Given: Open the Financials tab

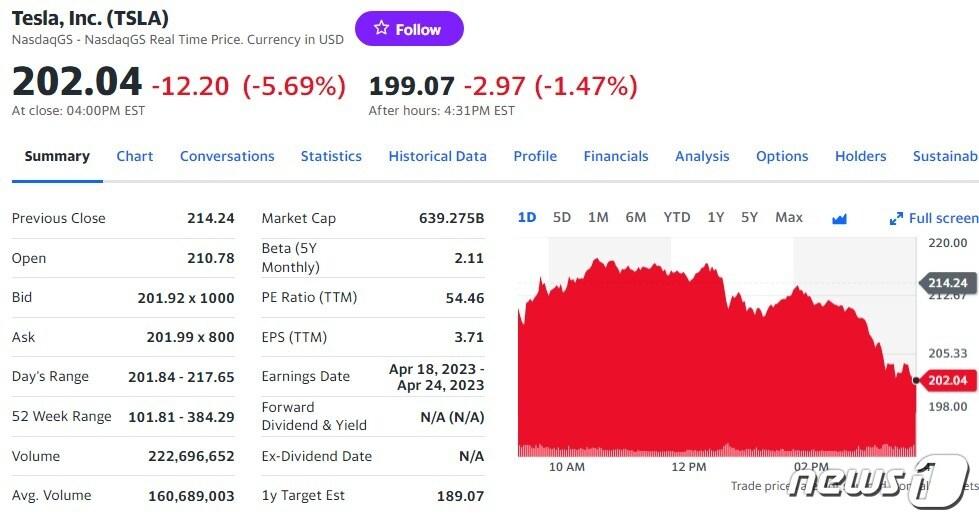Looking at the screenshot, I should click(616, 156).
